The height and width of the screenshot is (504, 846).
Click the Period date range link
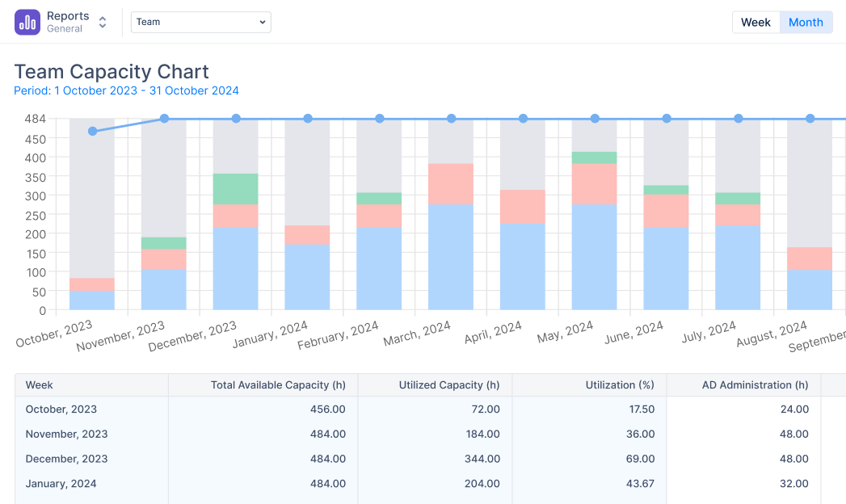[126, 90]
